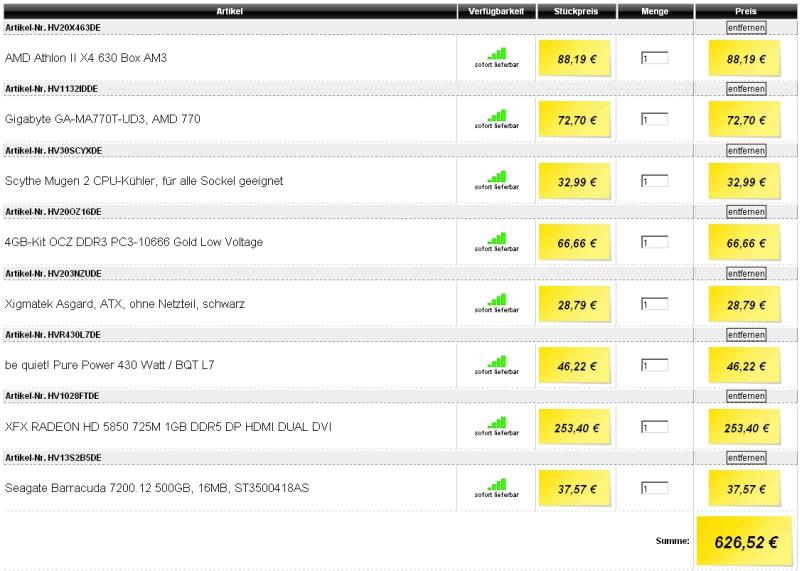This screenshot has width=800, height=571.
Task: Click the Summe total 626,52 € note
Action: (x=745, y=541)
